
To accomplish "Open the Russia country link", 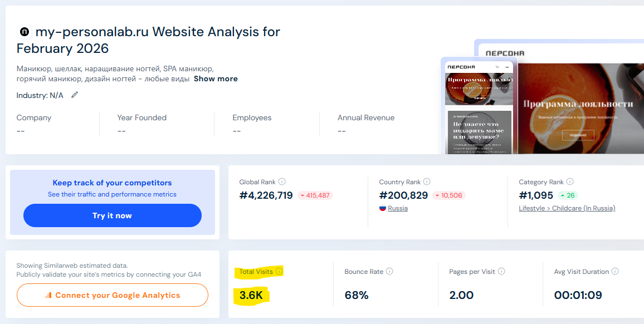I will coord(398,208).
